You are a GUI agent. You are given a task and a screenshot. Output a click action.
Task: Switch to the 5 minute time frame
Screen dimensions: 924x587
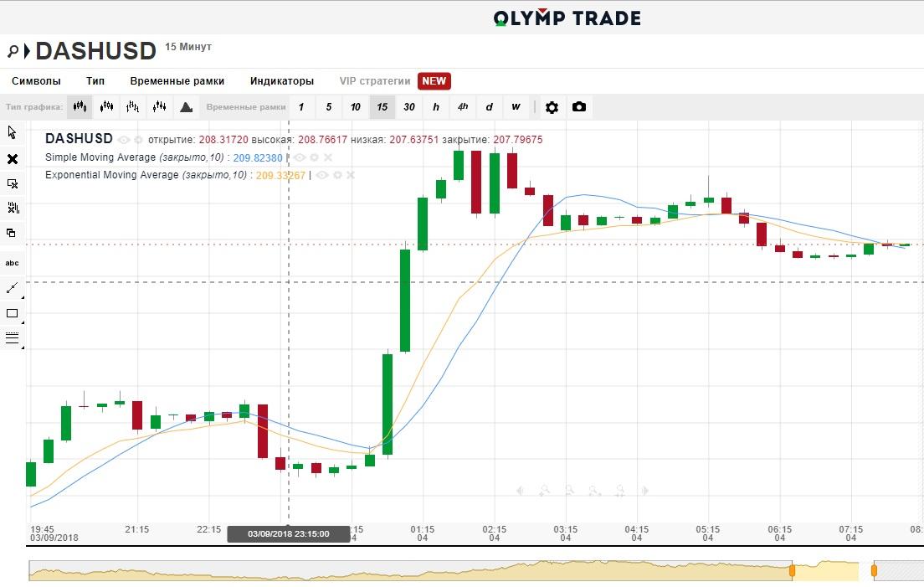coord(328,107)
